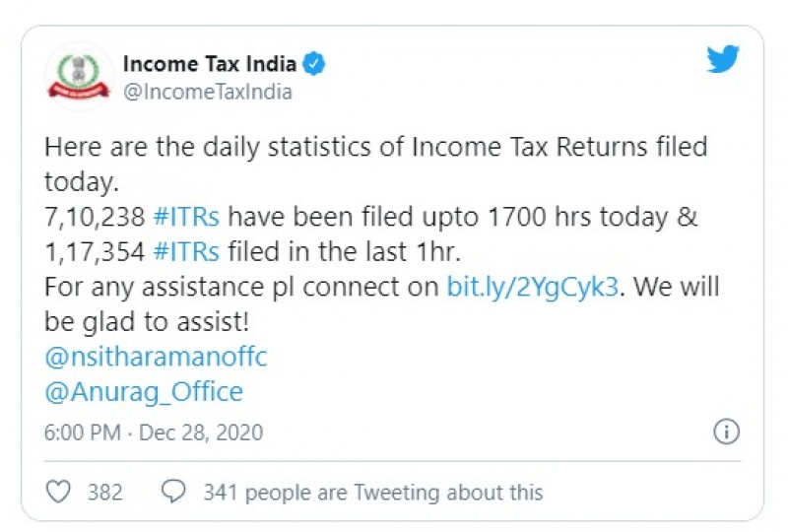Screen dimensions: 788x532
Task: Open the Income Tax India account name
Action: pos(209,65)
